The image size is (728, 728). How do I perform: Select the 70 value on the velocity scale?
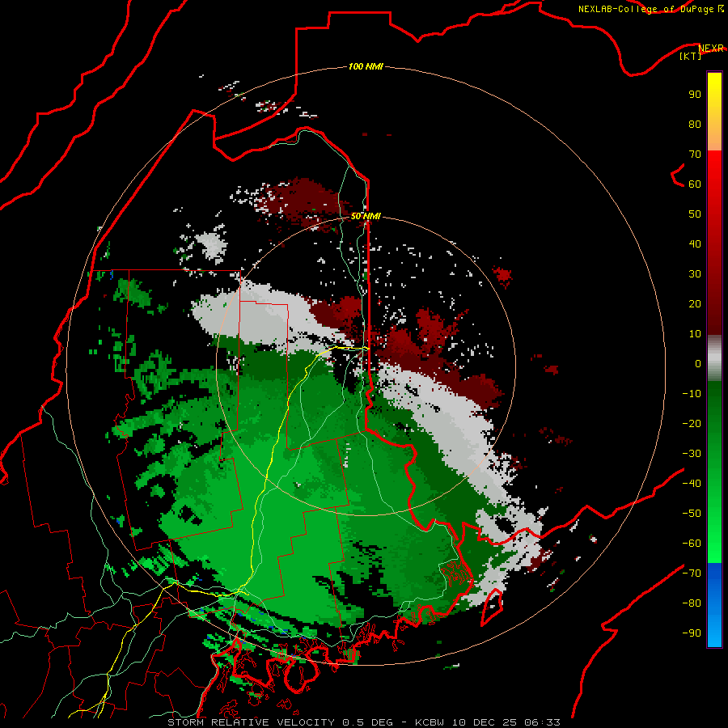[x=695, y=154]
